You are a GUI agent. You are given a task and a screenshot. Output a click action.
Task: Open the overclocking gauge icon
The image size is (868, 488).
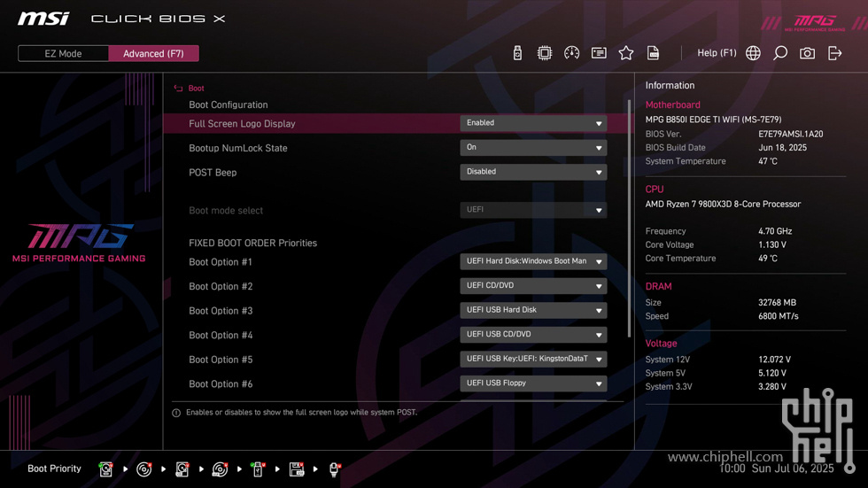pyautogui.click(x=572, y=53)
